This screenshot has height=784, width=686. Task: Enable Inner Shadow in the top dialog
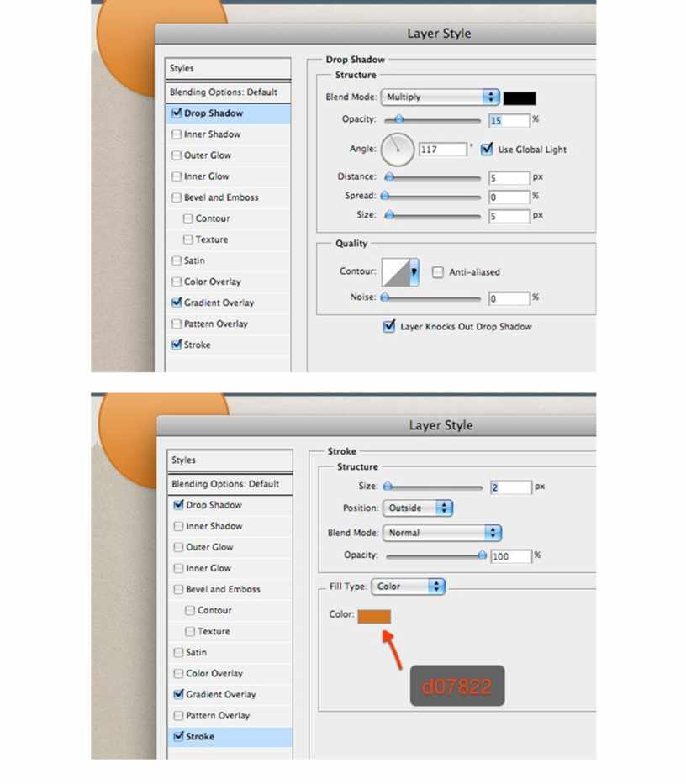[177, 134]
